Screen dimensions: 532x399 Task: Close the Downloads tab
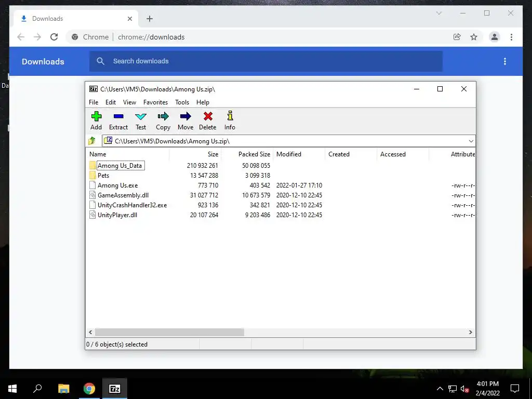(129, 19)
